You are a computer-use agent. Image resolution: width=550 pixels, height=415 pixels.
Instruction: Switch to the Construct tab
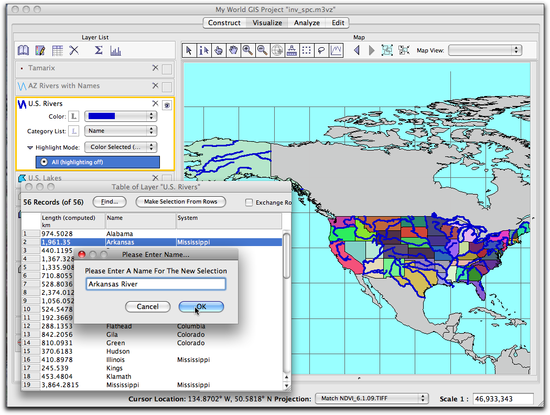224,23
